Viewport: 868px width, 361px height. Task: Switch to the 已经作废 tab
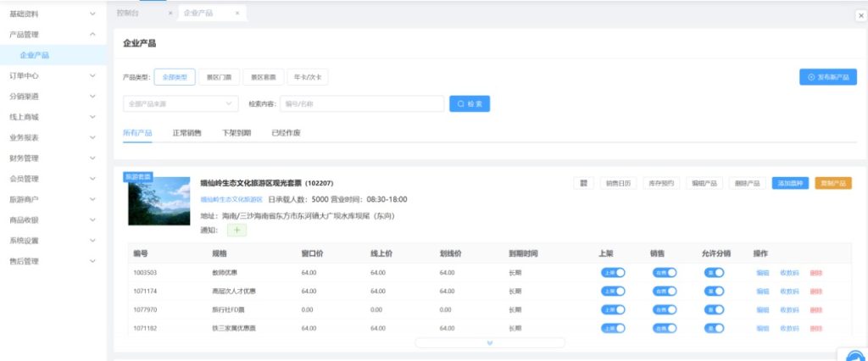(287, 133)
